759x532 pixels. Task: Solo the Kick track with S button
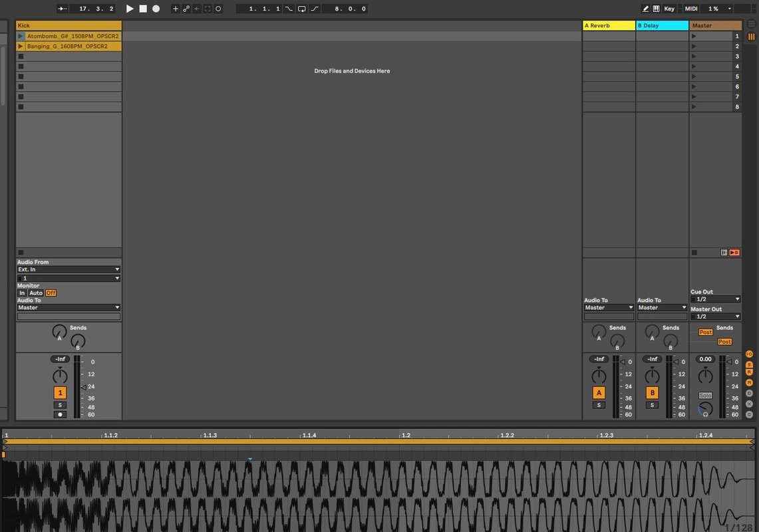click(60, 405)
